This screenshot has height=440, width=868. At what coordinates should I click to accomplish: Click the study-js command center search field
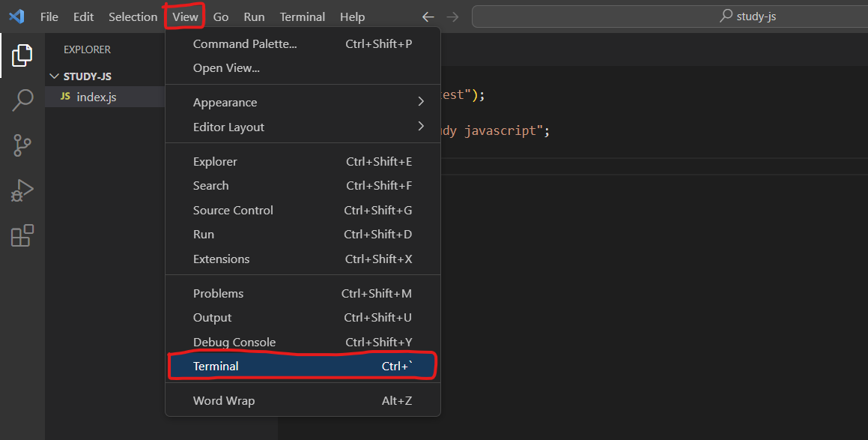pyautogui.click(x=670, y=16)
